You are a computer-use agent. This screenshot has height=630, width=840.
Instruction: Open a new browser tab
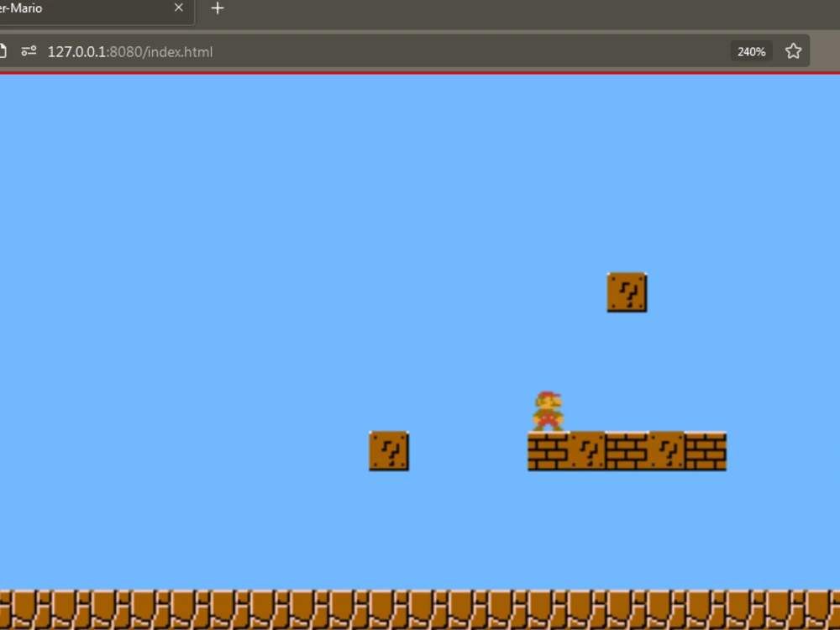[218, 8]
